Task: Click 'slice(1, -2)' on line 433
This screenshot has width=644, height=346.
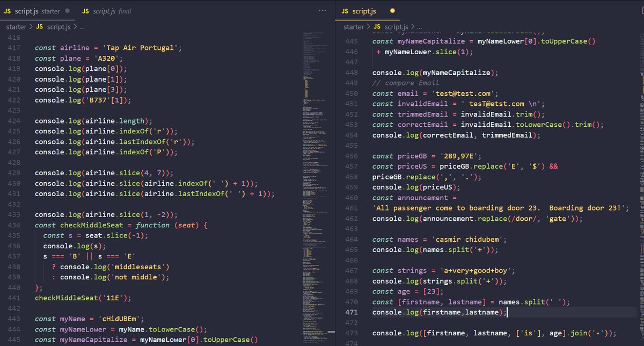Action: click(x=143, y=214)
